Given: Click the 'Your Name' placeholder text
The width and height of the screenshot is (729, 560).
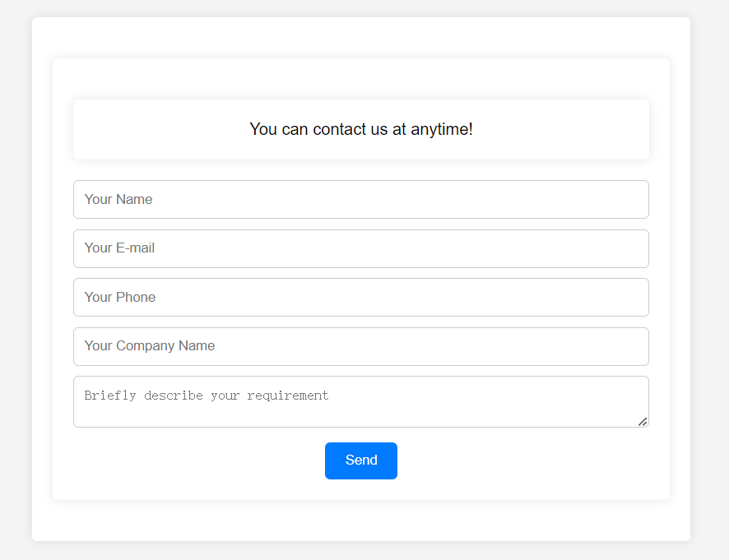Looking at the screenshot, I should point(118,200).
